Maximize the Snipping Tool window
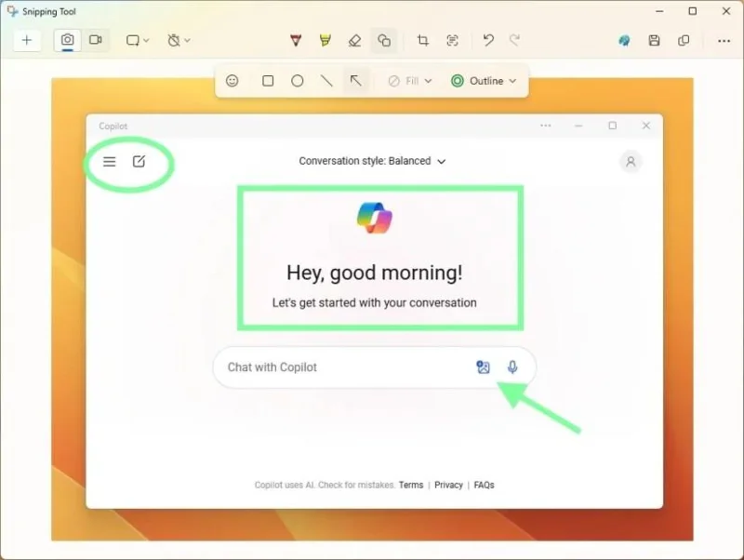The image size is (744, 560). tap(693, 11)
